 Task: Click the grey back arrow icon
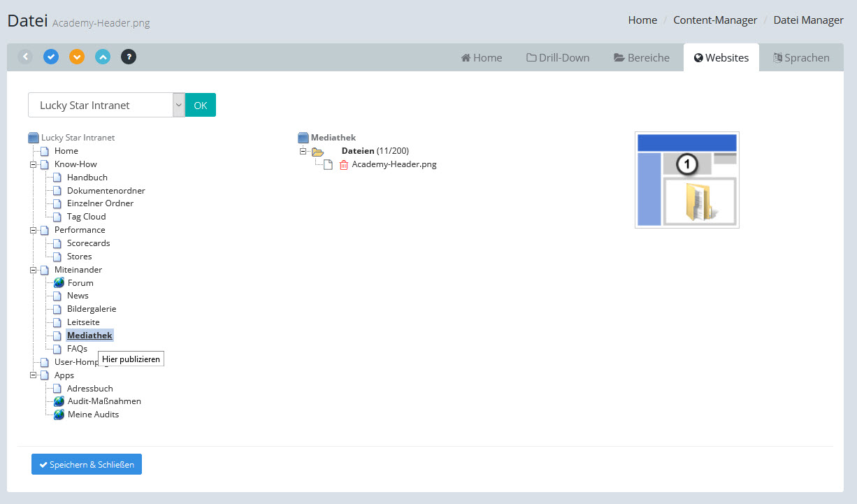pos(25,57)
